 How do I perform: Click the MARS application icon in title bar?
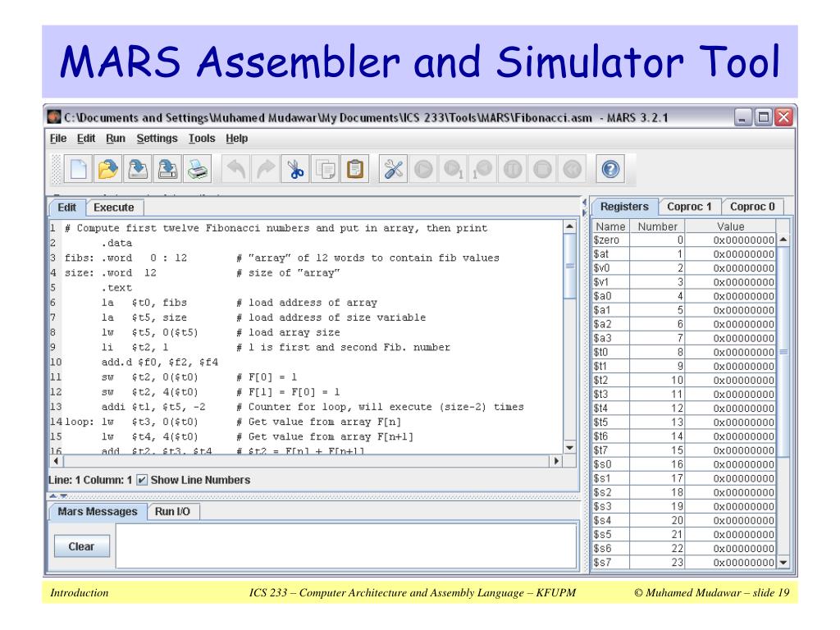(x=54, y=116)
